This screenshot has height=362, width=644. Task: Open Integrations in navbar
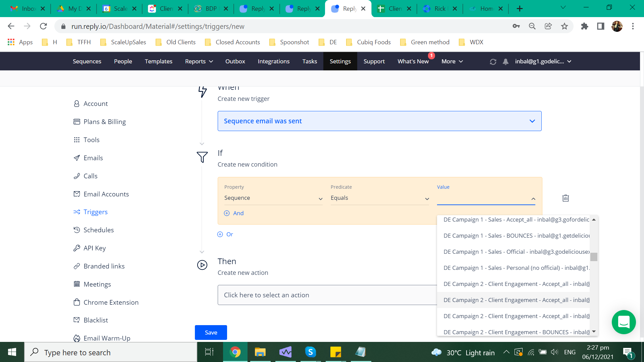(x=273, y=61)
